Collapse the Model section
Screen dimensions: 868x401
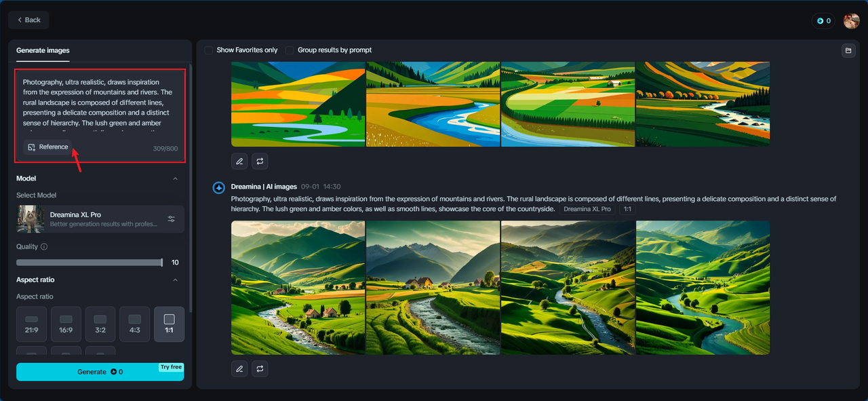[x=175, y=178]
